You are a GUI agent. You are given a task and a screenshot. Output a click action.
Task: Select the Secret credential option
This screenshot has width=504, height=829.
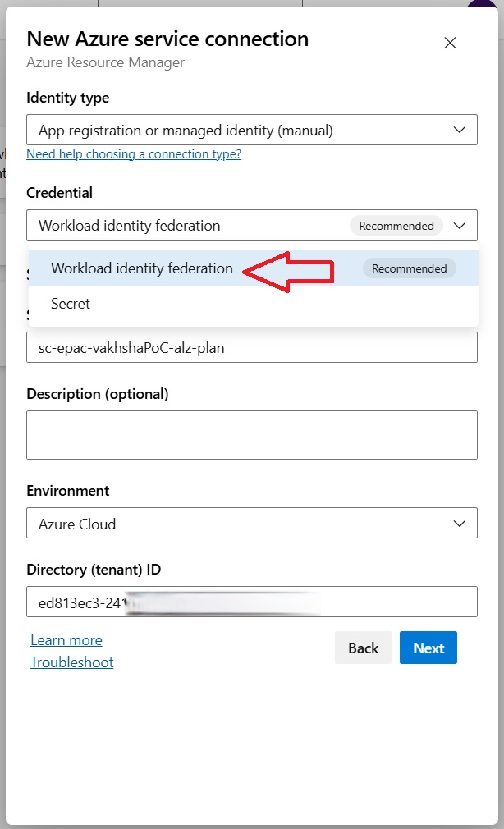[71, 304]
